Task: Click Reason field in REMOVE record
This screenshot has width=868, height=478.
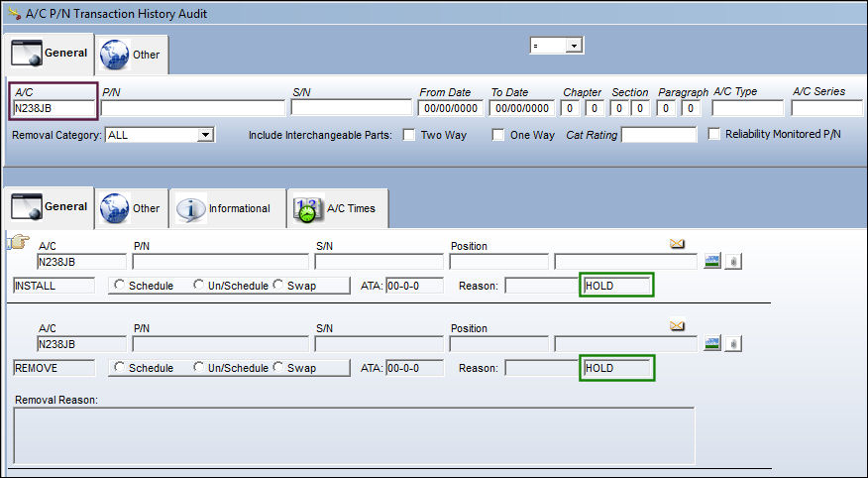Action: [x=541, y=368]
